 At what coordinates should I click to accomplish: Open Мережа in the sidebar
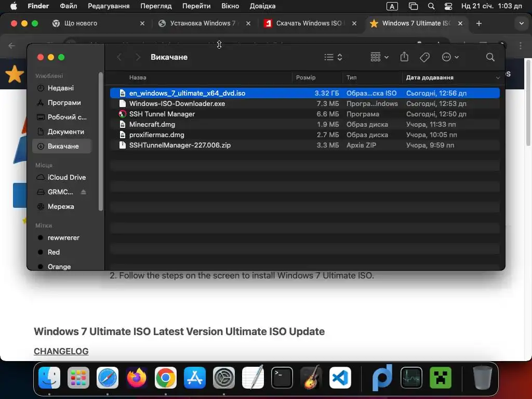click(x=61, y=207)
